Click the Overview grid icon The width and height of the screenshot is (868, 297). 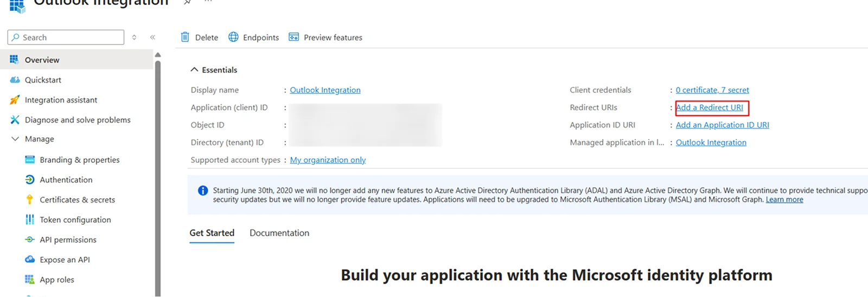14,59
